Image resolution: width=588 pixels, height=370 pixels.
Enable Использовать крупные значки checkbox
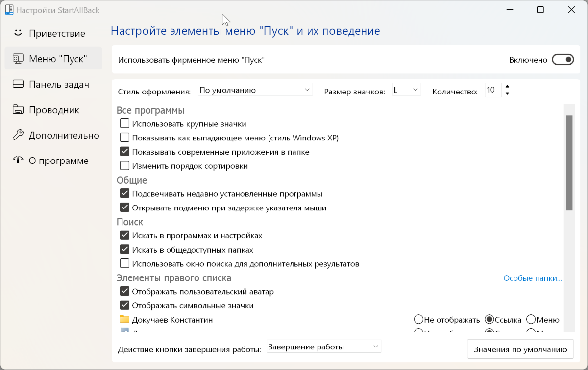[124, 124]
